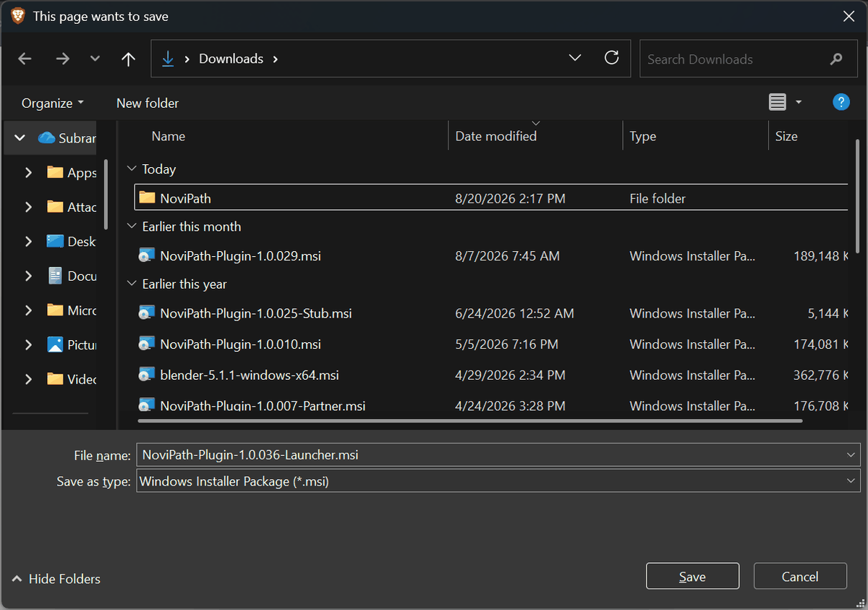Go back using the left arrow
868x610 pixels.
coord(25,59)
